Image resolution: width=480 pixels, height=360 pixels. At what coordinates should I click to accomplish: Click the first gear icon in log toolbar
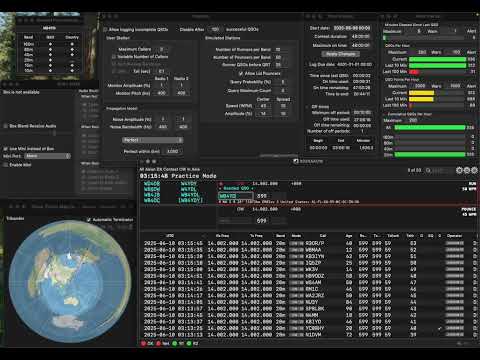pyautogui.click(x=459, y=170)
